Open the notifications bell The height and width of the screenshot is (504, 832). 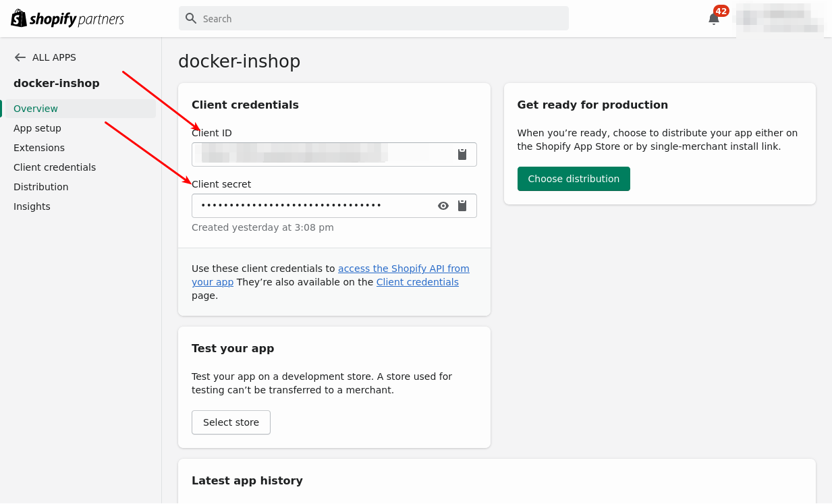coord(714,19)
